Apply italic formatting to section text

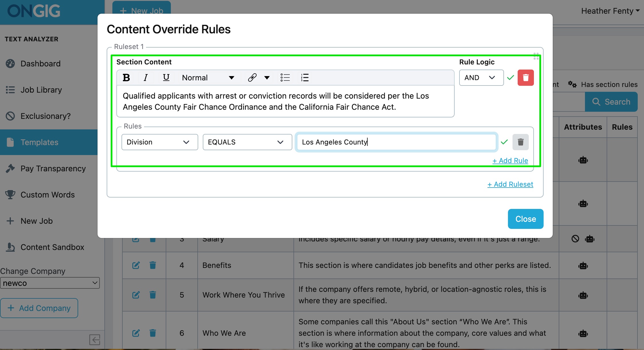(x=146, y=77)
